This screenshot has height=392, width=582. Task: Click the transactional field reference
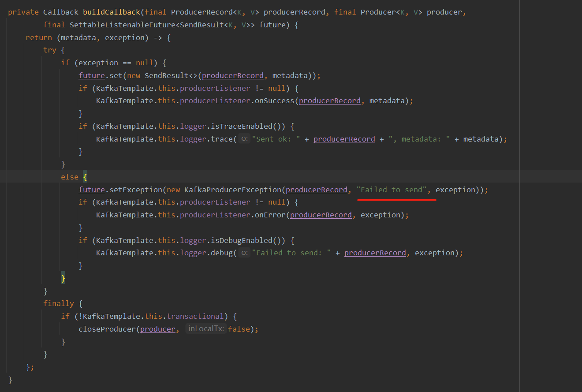[195, 316]
